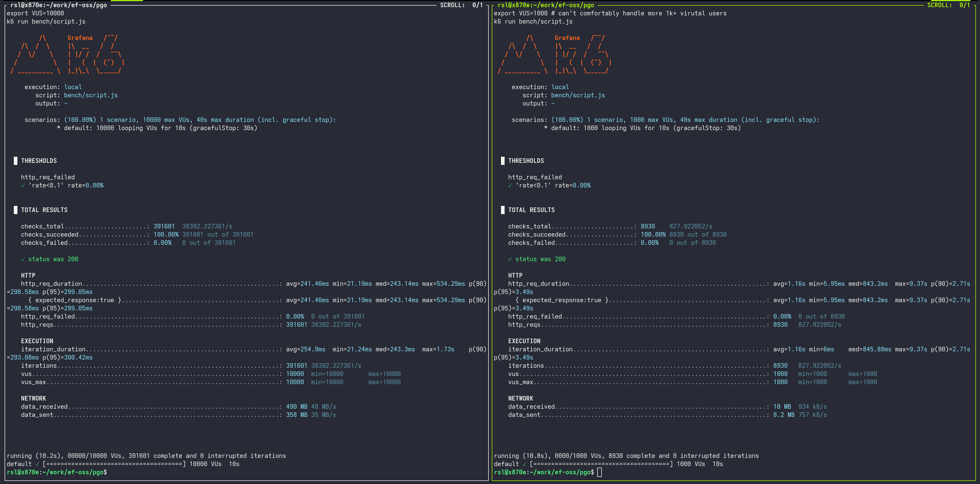980x484 pixels.
Task: Click the checkmark next to 'default' progress bar in left pane
Action: (37, 464)
